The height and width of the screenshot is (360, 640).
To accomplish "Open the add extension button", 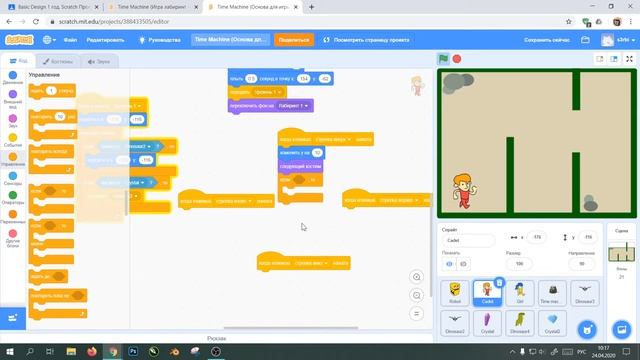I will pos(13,318).
